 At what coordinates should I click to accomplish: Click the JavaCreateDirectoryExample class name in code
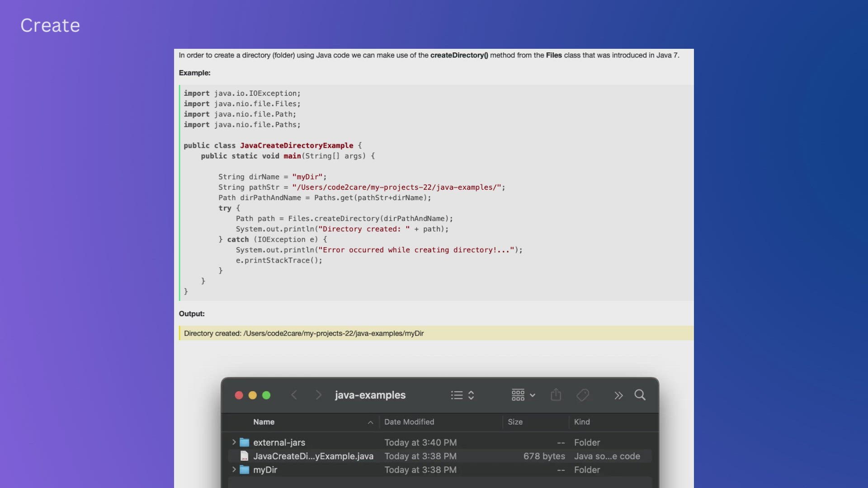(x=297, y=145)
